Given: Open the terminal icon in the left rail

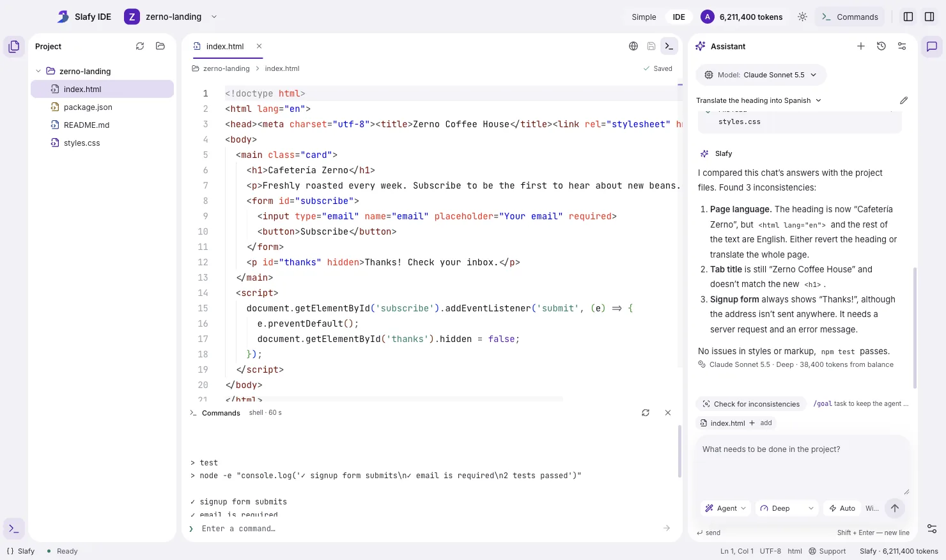Looking at the screenshot, I should tap(14, 529).
